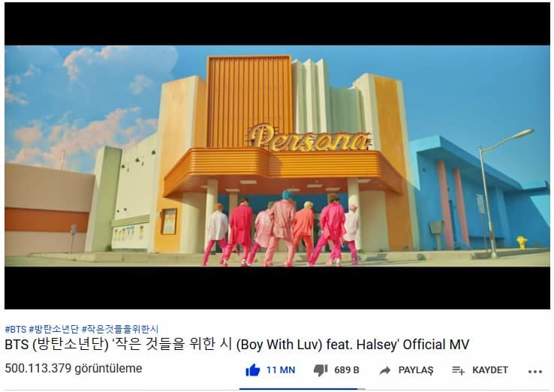
Task: Click the like/dislike ratio bar
Action: coord(302,389)
